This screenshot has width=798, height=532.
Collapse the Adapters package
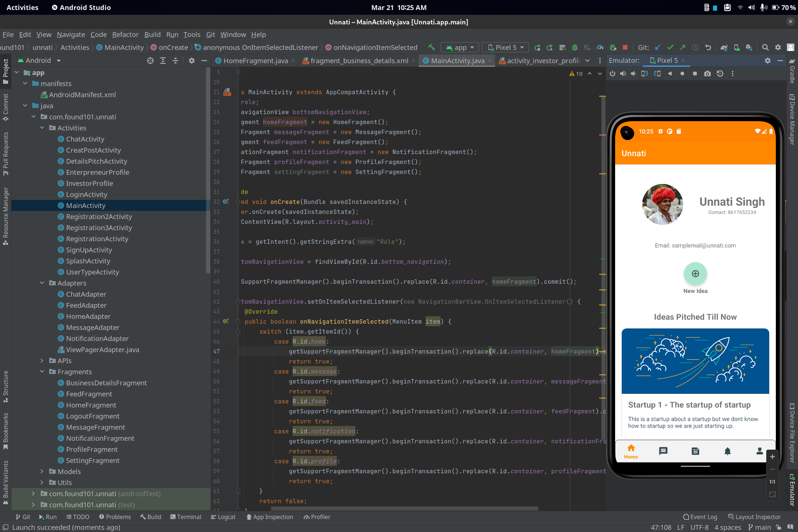pos(42,283)
